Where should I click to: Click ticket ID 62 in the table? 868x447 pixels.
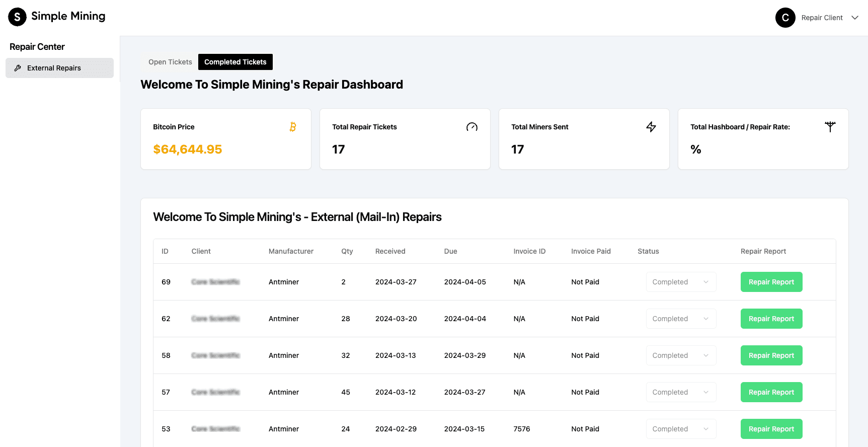coord(166,319)
